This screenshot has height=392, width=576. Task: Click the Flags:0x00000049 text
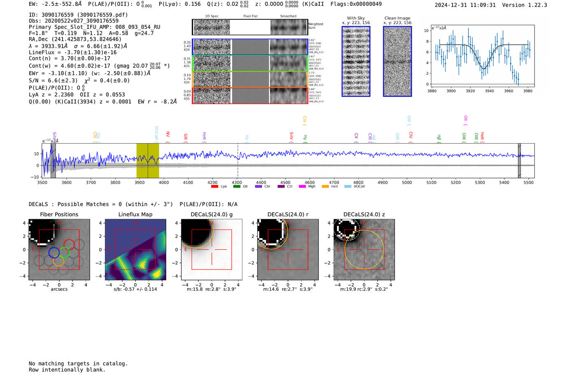point(356,4)
